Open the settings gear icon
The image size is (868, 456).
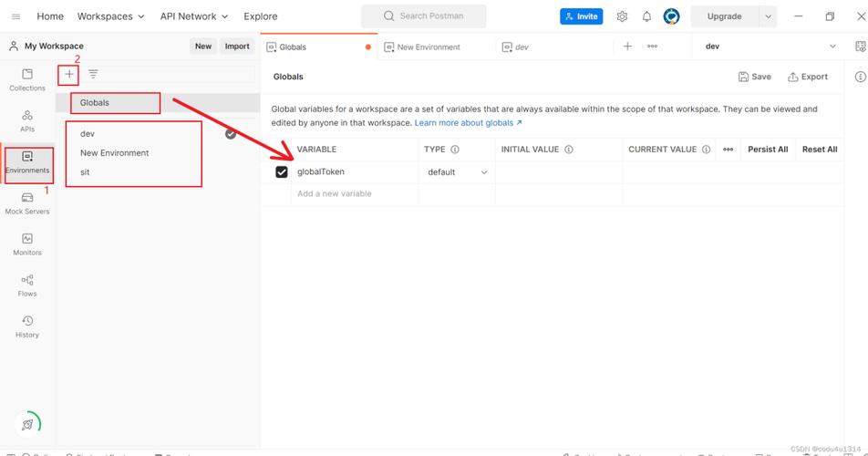click(622, 16)
